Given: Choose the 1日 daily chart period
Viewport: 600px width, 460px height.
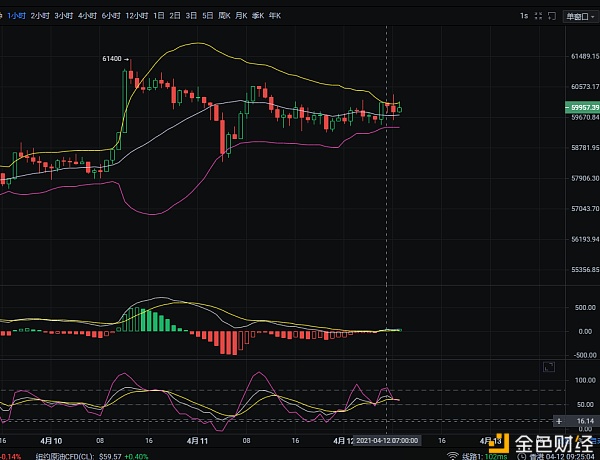Looking at the screenshot, I should pyautogui.click(x=159, y=16).
